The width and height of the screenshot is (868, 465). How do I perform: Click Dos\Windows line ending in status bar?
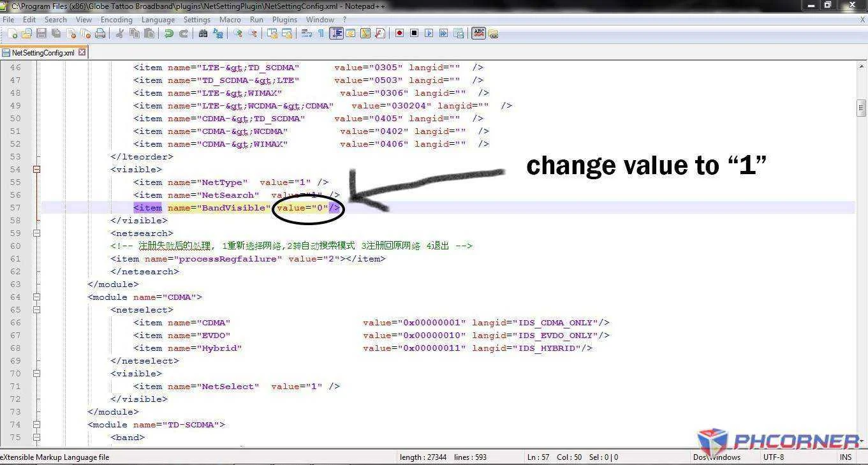pyautogui.click(x=717, y=457)
